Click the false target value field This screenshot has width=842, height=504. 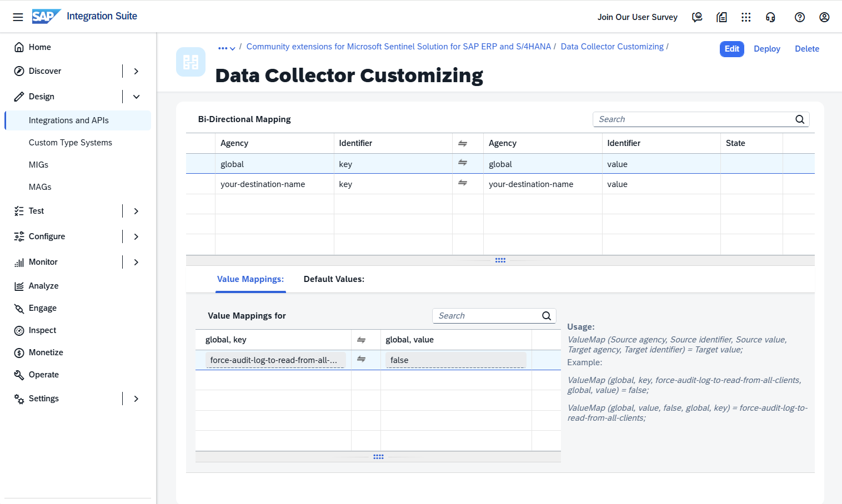(x=456, y=360)
